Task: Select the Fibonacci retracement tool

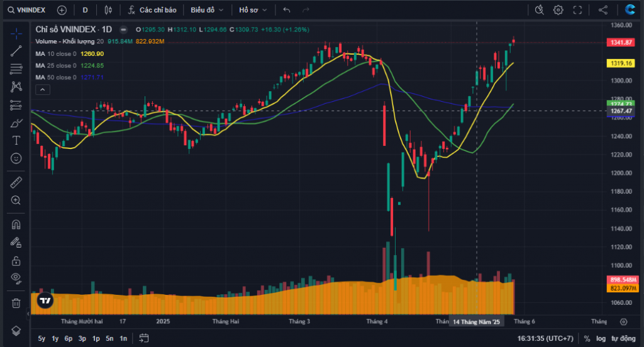Action: pyautogui.click(x=16, y=69)
